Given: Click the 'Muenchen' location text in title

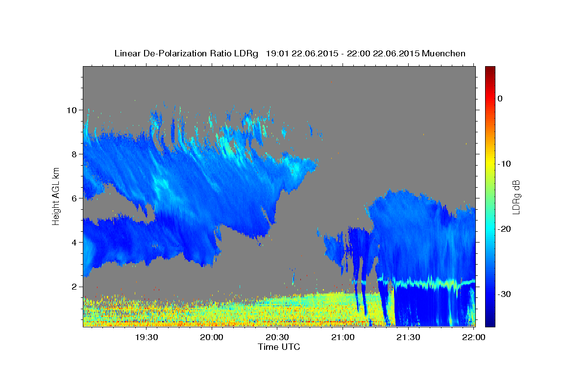Looking at the screenshot, I should pyautogui.click(x=444, y=53).
